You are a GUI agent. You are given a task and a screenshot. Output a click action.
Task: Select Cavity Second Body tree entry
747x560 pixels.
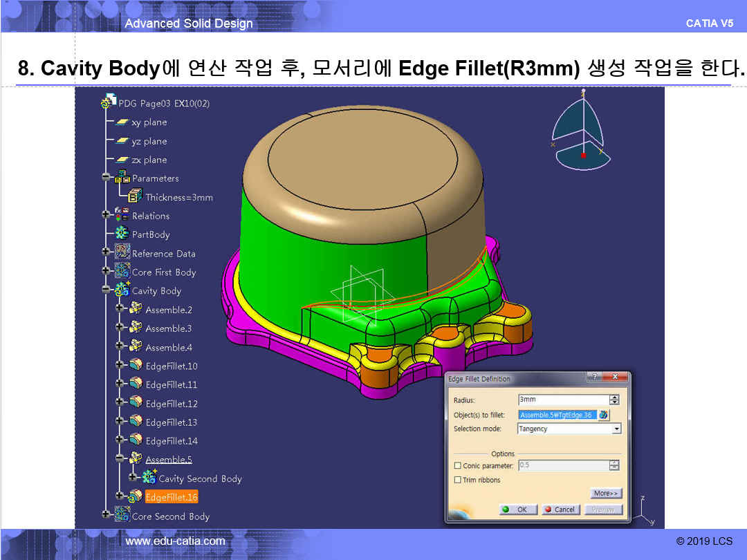click(200, 478)
